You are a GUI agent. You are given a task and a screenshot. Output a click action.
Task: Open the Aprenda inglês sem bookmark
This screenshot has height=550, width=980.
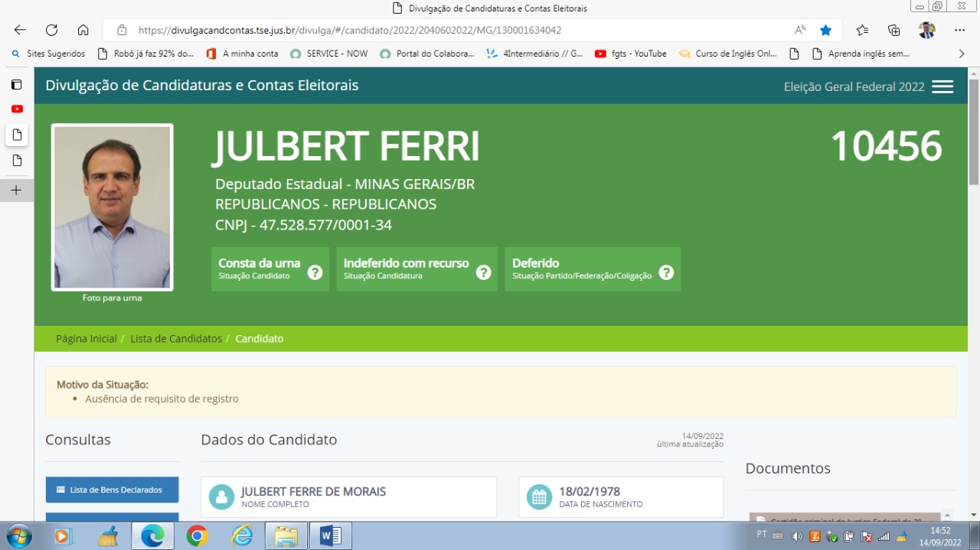(x=861, y=54)
